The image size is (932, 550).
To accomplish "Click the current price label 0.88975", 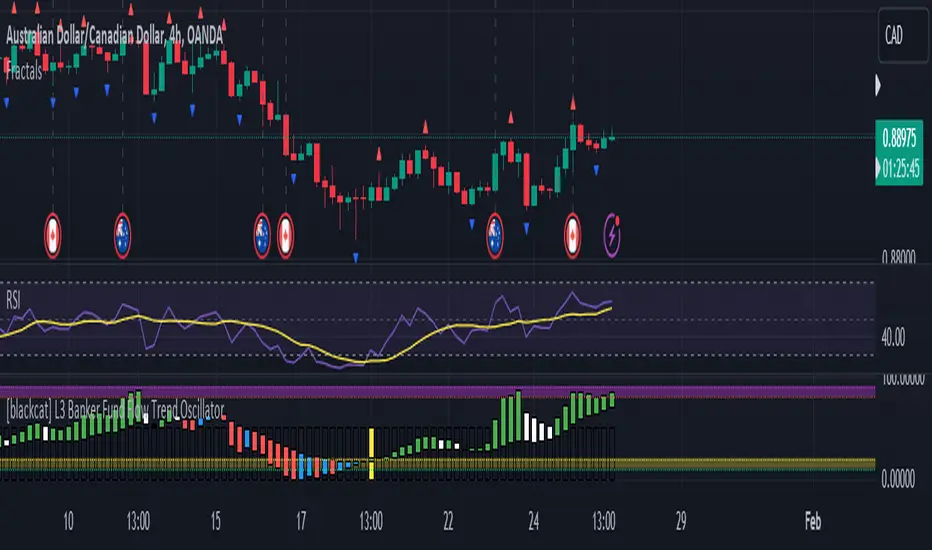I will [899, 138].
